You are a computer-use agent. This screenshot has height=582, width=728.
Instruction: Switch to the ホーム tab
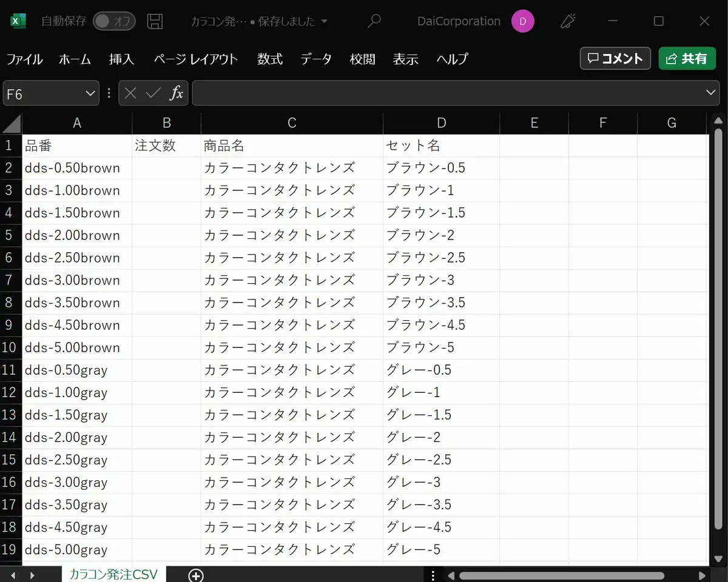pyautogui.click(x=75, y=59)
